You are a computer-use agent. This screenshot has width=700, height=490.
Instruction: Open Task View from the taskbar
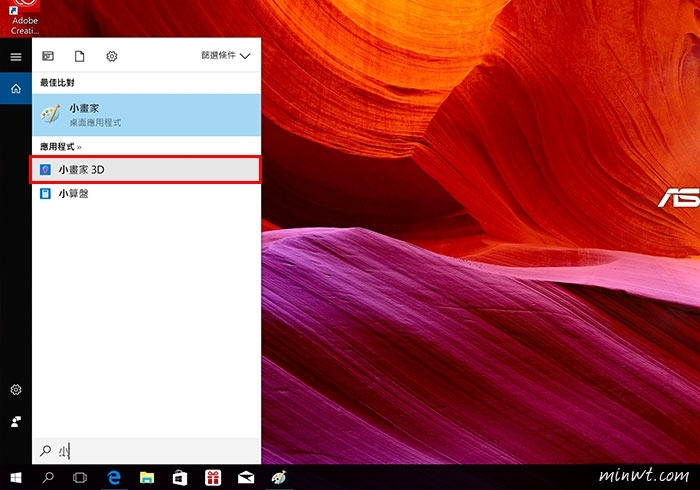tap(81, 478)
